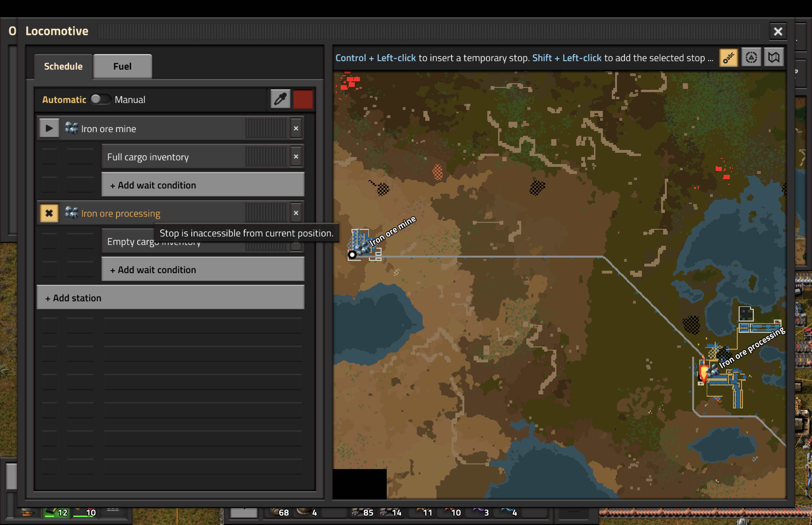
Task: Click the Iron ore processing label on map
Action: pos(752,348)
